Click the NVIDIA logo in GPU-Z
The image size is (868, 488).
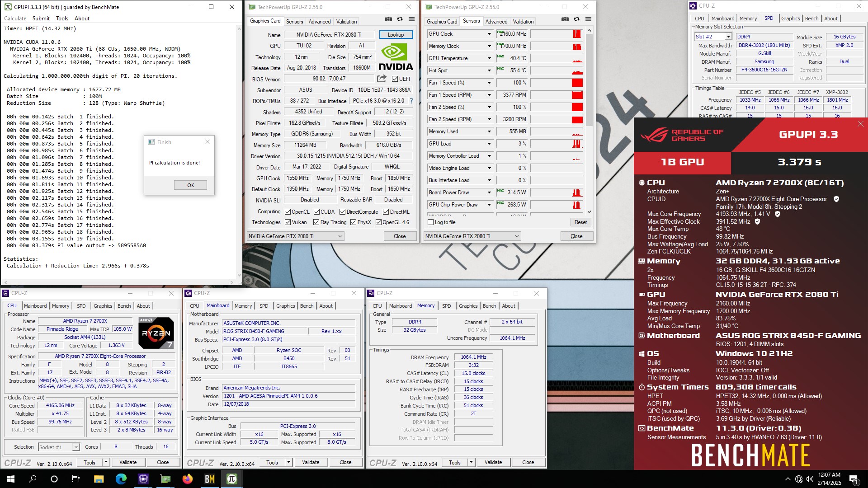[x=396, y=57]
